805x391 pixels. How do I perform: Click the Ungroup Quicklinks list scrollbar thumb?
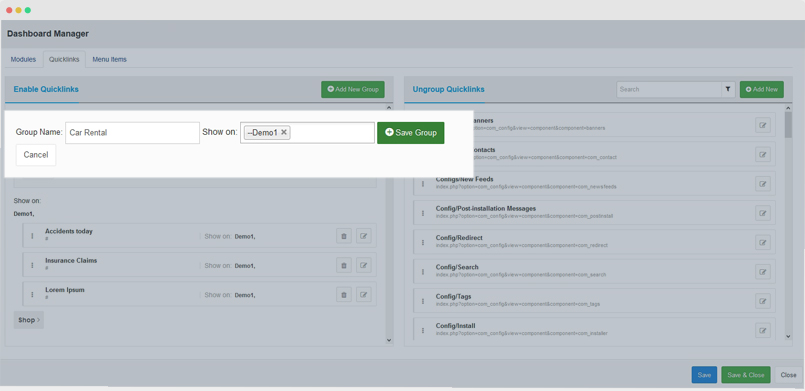click(788, 125)
